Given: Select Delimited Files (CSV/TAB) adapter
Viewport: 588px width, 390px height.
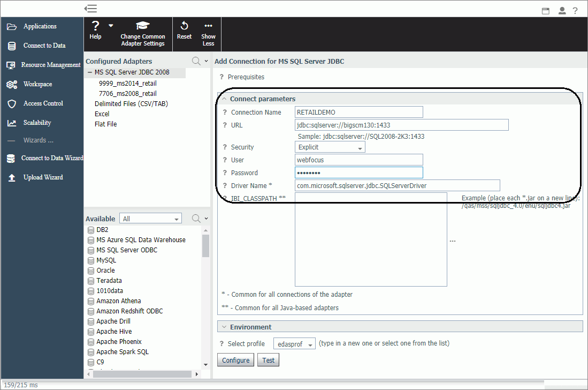Looking at the screenshot, I should (131, 103).
